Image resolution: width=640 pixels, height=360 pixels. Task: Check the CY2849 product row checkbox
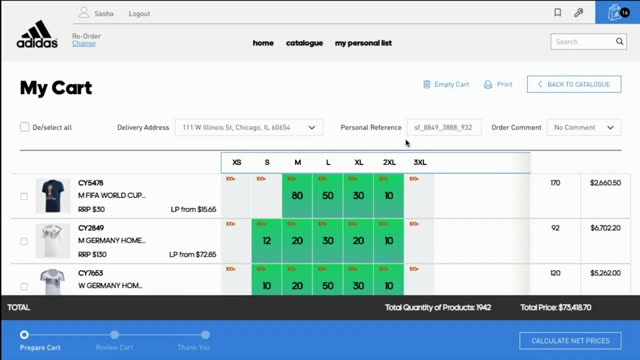point(24,241)
